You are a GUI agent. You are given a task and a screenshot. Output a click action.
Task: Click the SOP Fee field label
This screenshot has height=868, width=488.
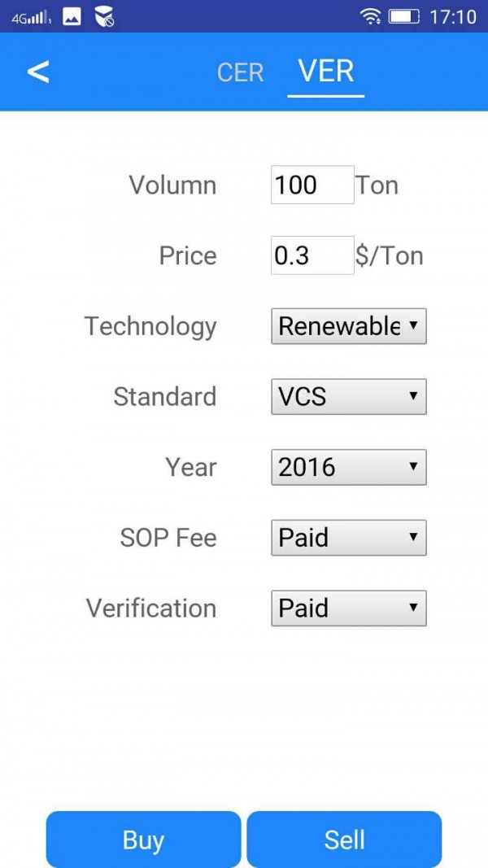click(x=168, y=538)
